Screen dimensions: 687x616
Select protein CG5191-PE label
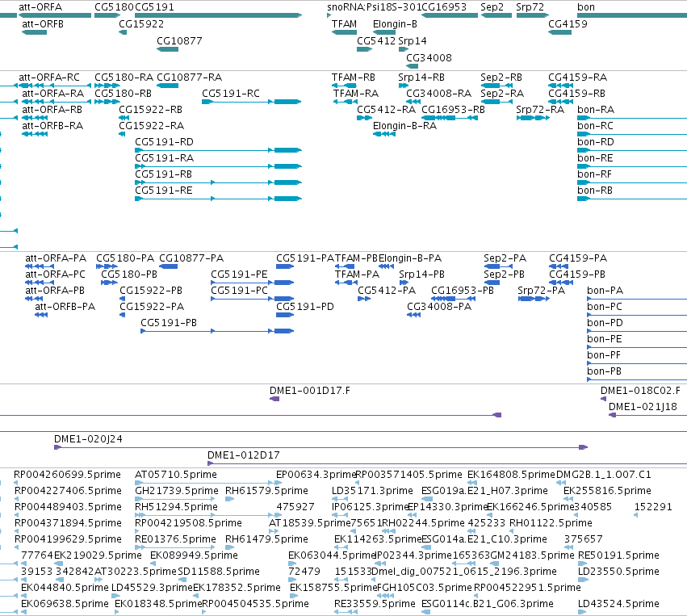point(239,274)
